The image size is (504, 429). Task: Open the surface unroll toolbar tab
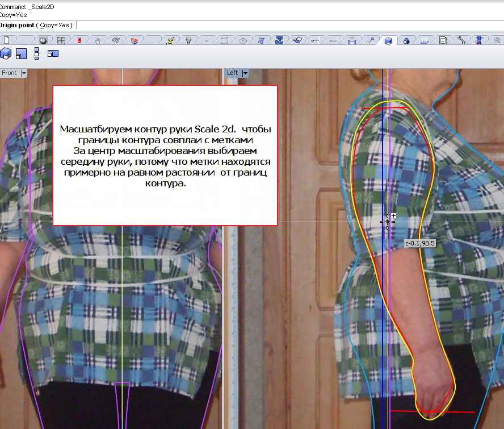pos(297,40)
